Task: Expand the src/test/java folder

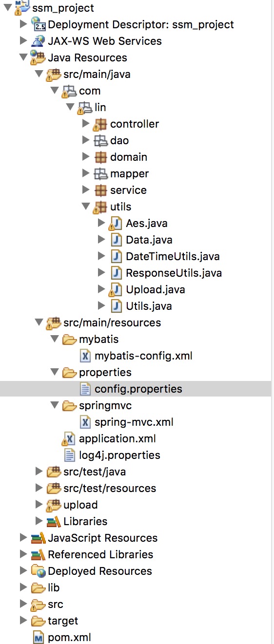Action: 39,472
